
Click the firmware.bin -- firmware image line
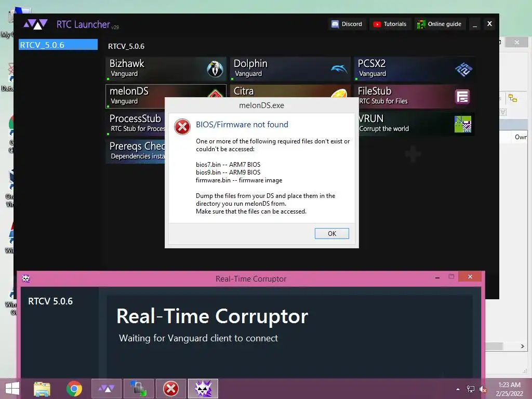[x=239, y=180]
